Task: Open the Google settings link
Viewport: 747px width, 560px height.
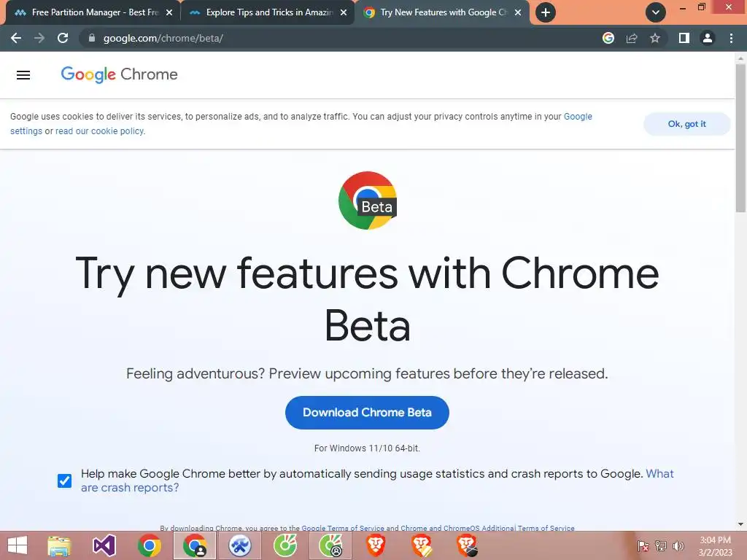Action: (26, 131)
